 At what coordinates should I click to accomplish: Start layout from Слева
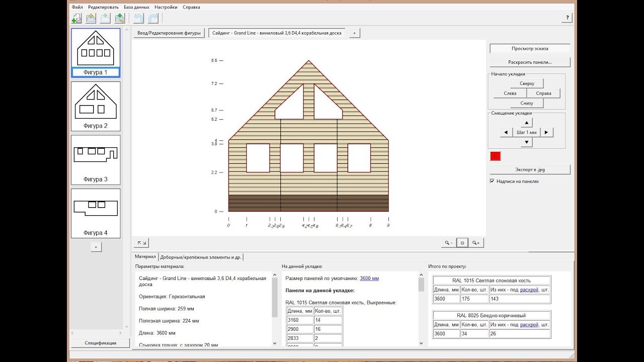click(x=510, y=94)
